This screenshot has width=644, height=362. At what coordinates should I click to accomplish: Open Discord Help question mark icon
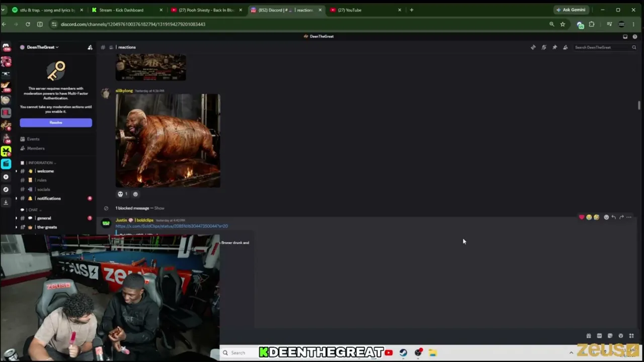coord(635,36)
